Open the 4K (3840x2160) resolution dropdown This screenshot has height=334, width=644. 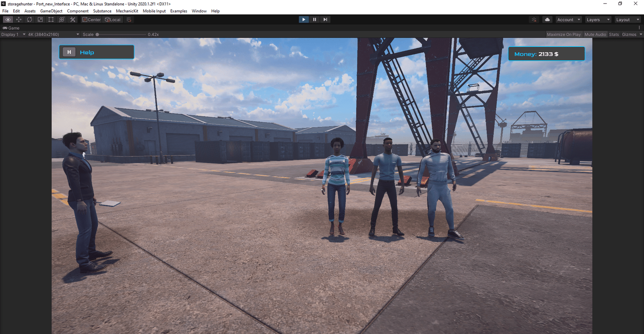point(54,35)
